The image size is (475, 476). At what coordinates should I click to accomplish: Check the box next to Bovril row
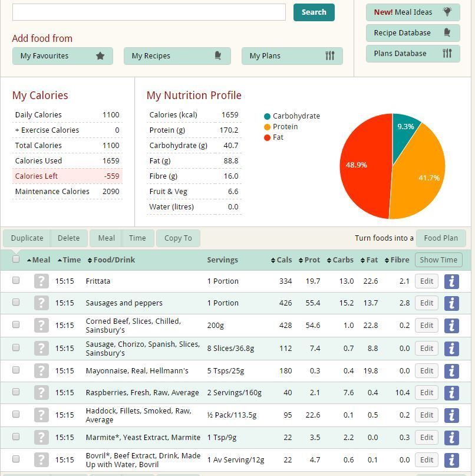click(16, 459)
